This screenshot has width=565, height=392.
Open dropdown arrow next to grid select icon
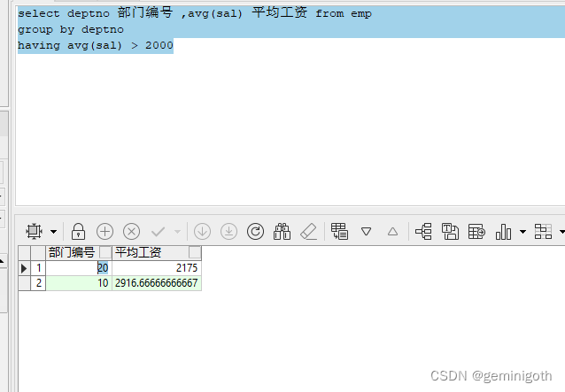[54, 232]
